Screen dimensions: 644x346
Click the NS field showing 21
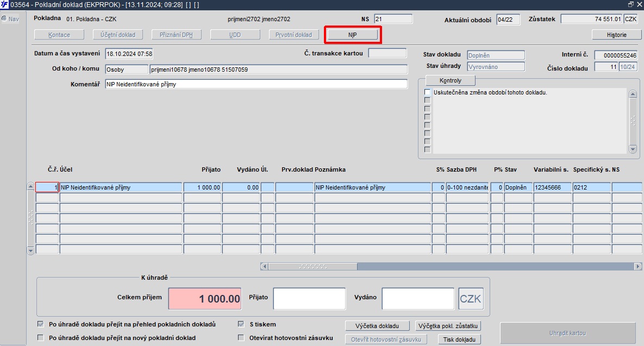pyautogui.click(x=393, y=19)
